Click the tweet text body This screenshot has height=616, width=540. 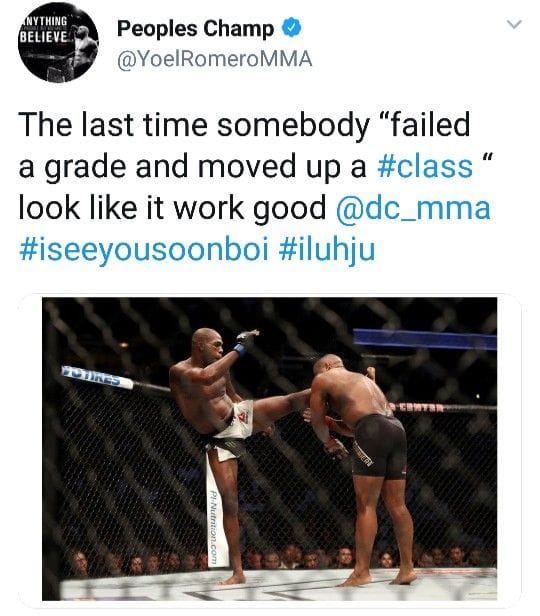click(x=254, y=187)
